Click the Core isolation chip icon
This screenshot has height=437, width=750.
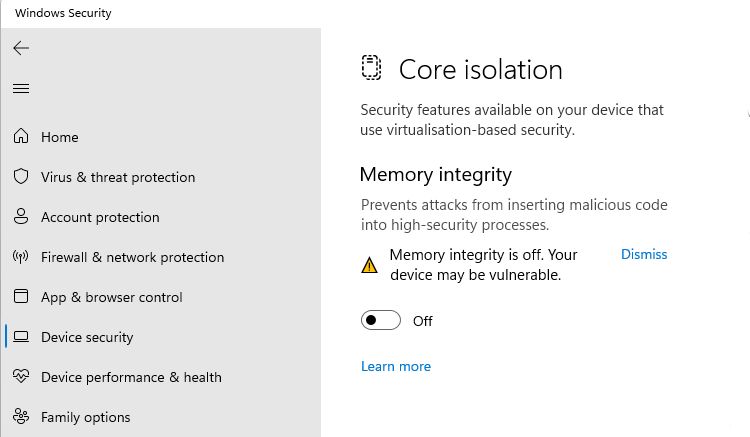point(371,67)
